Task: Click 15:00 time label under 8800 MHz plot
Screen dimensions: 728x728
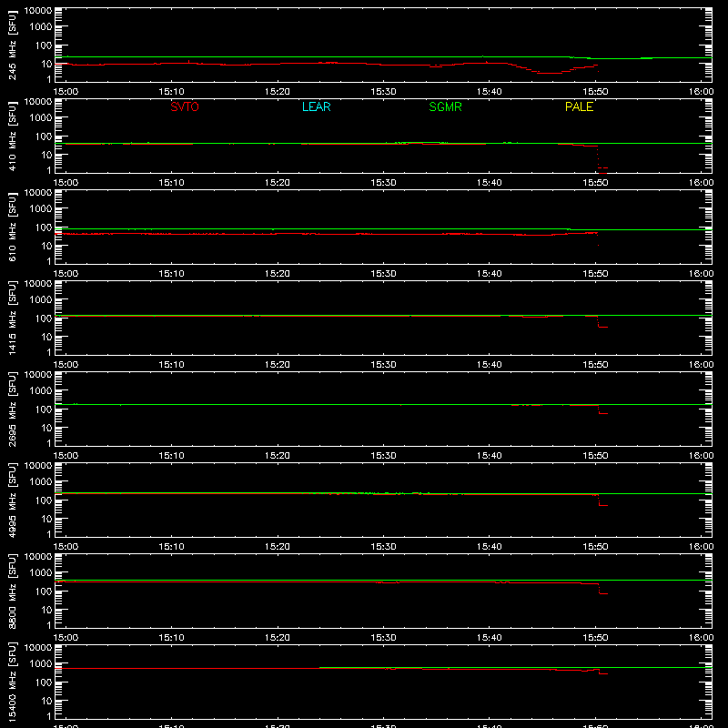Action: tap(66, 638)
